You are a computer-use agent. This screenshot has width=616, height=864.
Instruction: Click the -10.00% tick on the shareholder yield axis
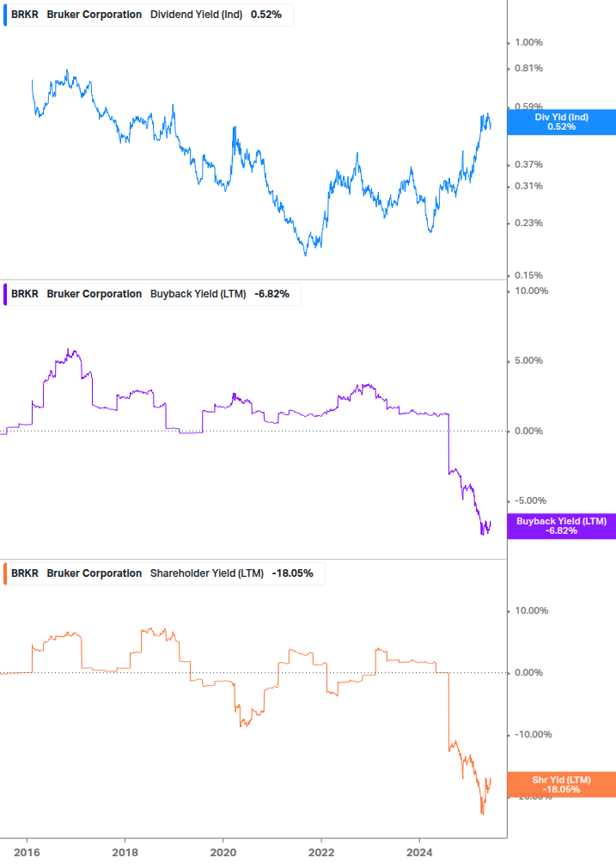click(534, 734)
